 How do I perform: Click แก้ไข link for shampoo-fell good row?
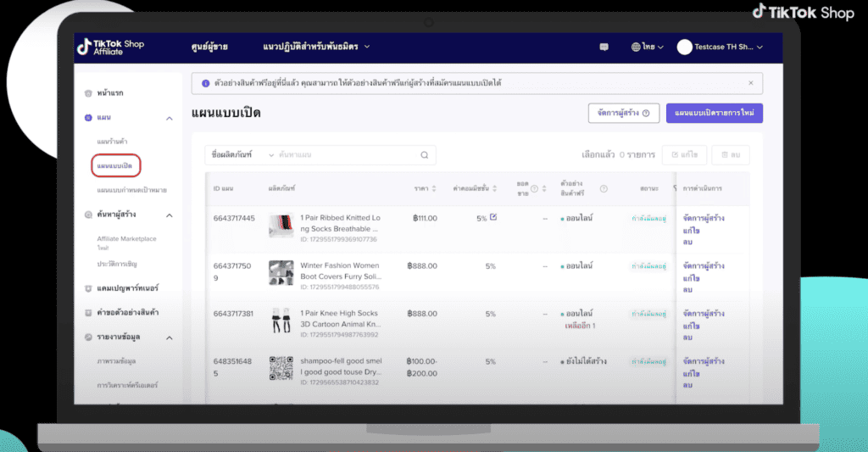coord(692,373)
